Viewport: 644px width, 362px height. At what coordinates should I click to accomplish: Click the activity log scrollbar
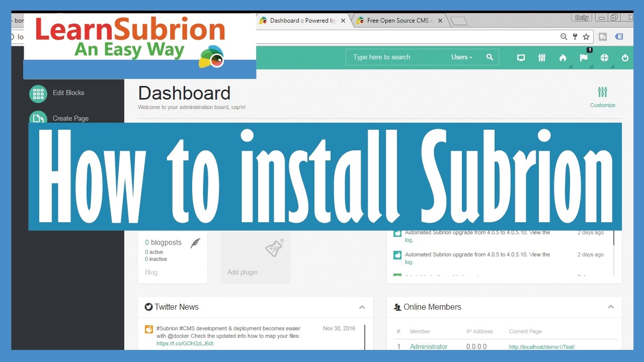tap(614, 239)
